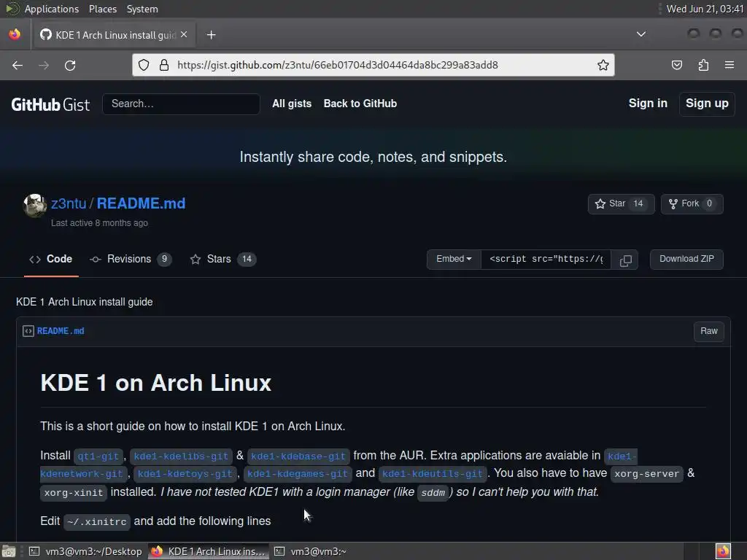Click the Firefox logo in the tab bar
The image size is (747, 560).
[x=15, y=34]
